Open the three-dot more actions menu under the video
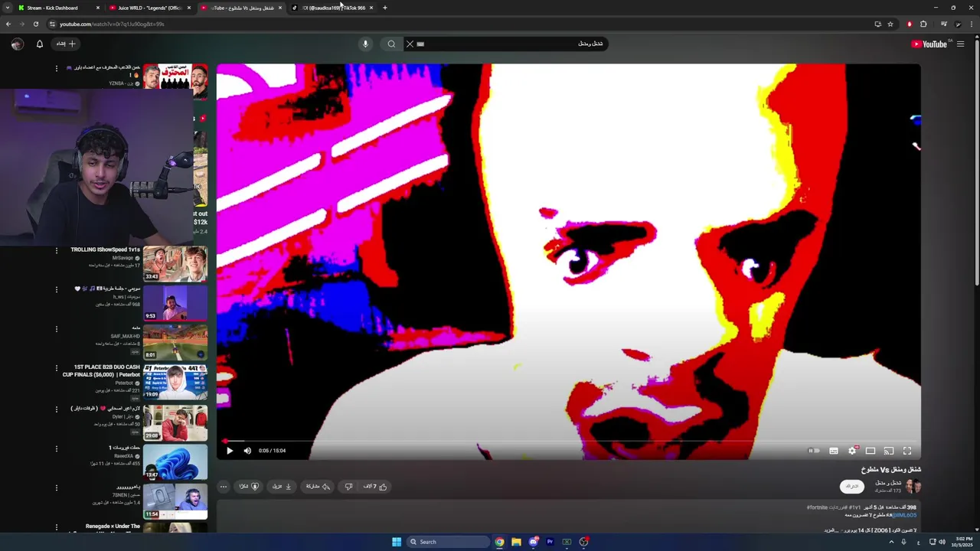Viewport: 980px width, 551px height. 224,487
